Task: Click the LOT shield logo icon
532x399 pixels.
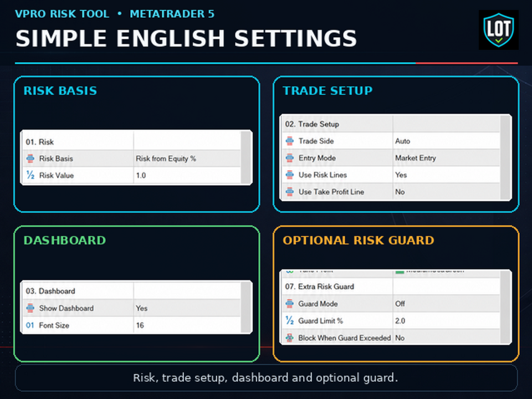Action: (498, 30)
